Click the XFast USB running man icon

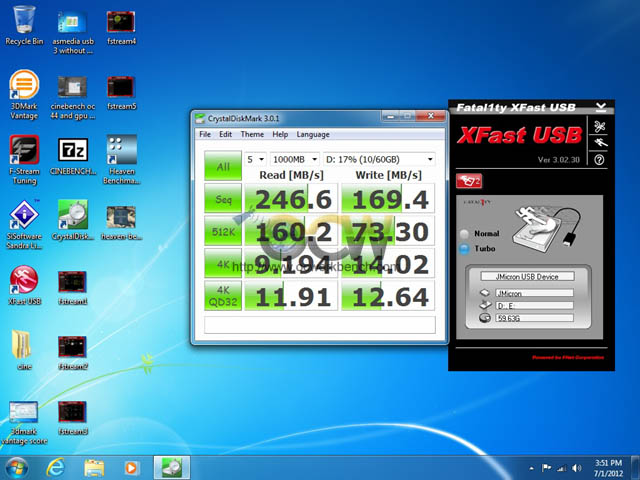(x=599, y=143)
